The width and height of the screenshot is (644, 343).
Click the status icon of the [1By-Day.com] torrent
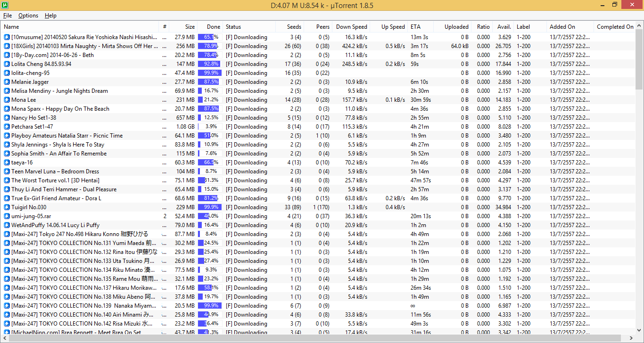click(7, 55)
